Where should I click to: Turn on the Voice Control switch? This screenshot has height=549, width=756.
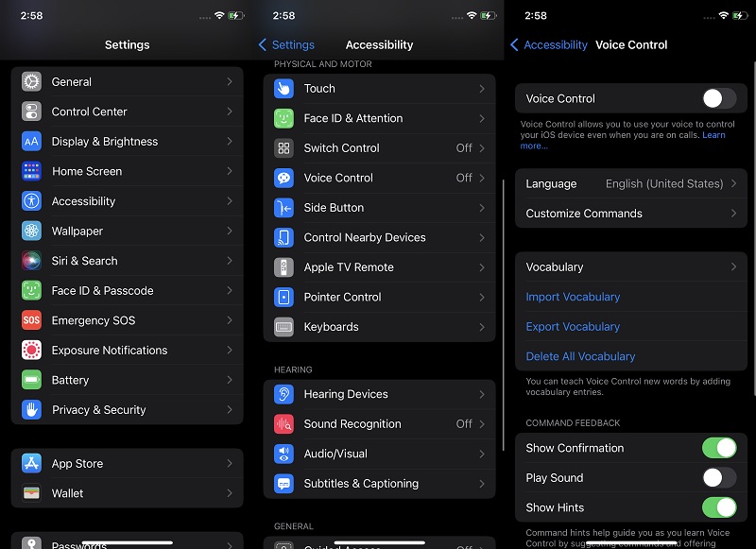click(x=719, y=99)
